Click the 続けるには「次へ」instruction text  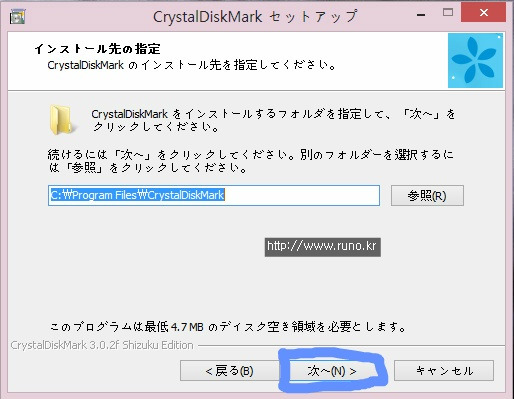pyautogui.click(x=251, y=161)
